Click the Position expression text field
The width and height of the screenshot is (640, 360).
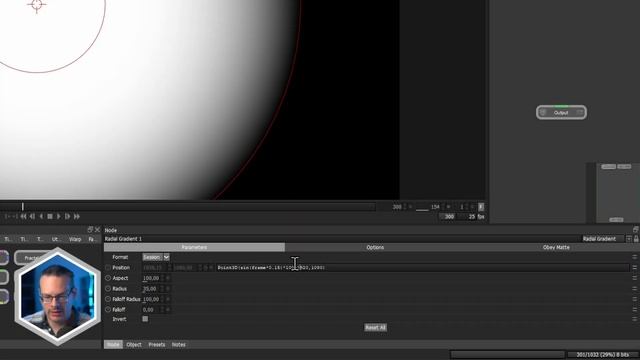coord(422,268)
